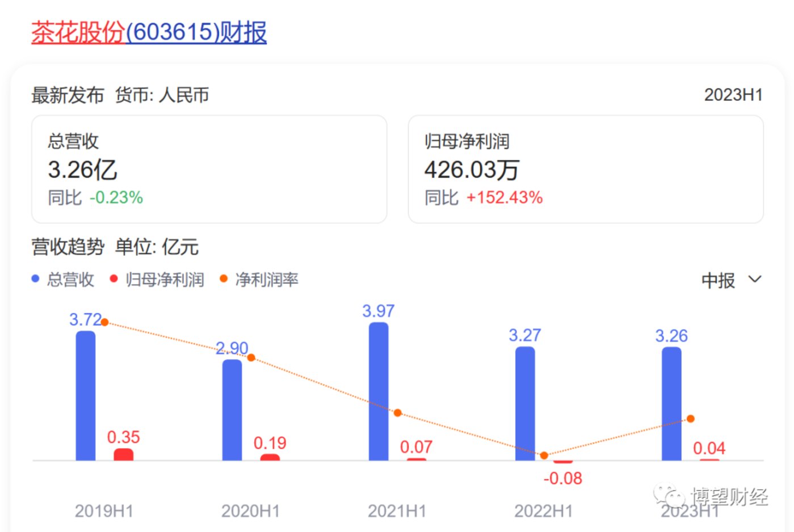Select the orange margin point for 2021H1
794x532 pixels.
point(397,413)
